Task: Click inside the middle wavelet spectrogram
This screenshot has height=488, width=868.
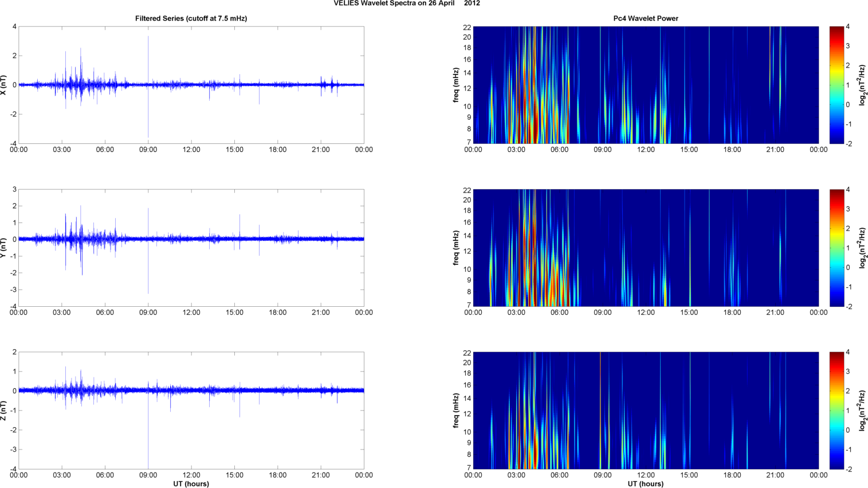Action: coord(646,248)
